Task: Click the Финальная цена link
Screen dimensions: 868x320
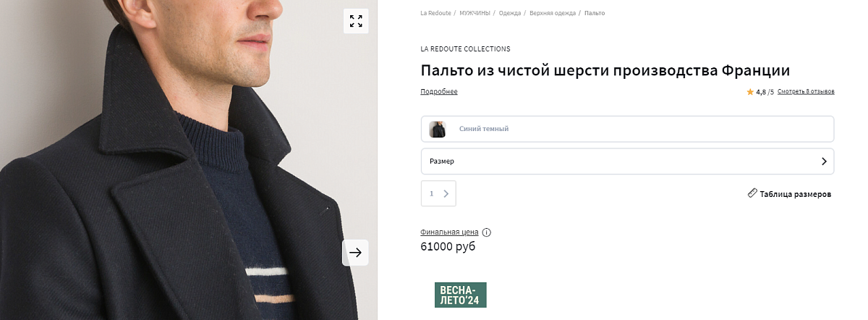Action: click(449, 232)
